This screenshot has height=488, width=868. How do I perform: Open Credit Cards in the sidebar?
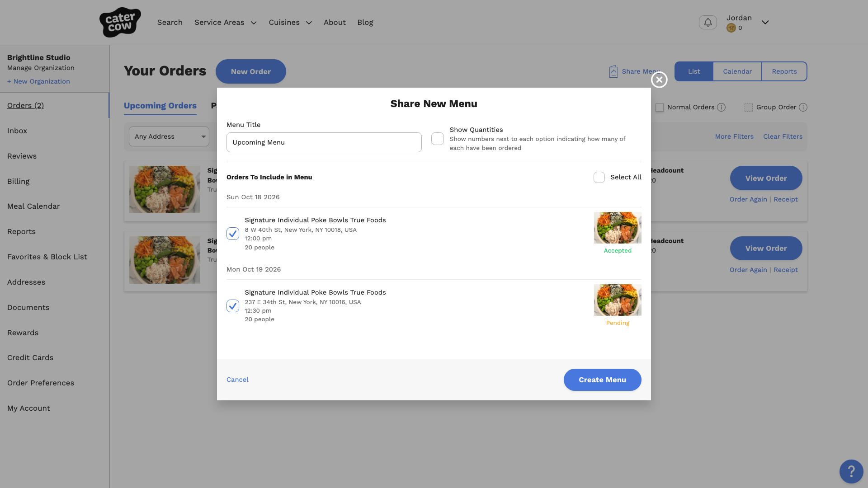tap(30, 358)
